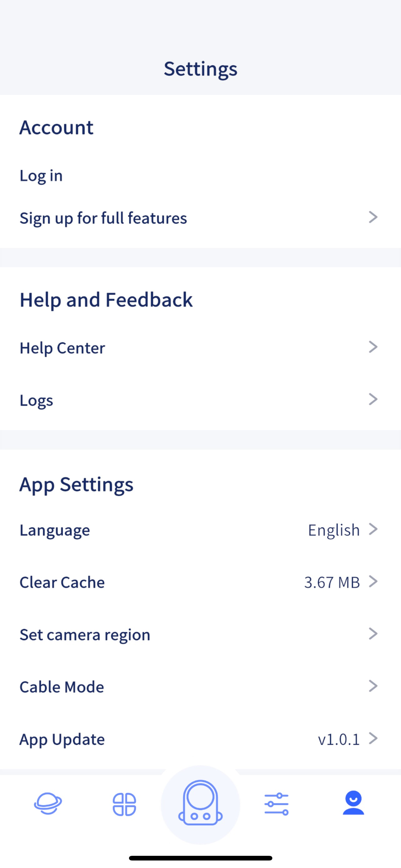401x868 pixels.
Task: Tap the center robot camera icon
Action: (x=200, y=803)
